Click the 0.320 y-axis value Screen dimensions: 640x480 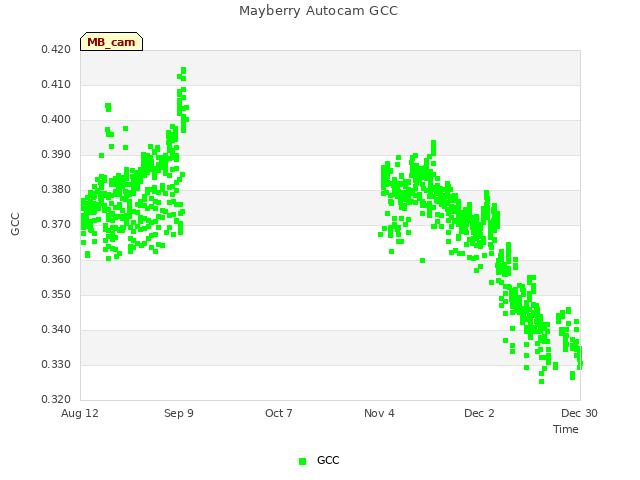pyautogui.click(x=56, y=400)
